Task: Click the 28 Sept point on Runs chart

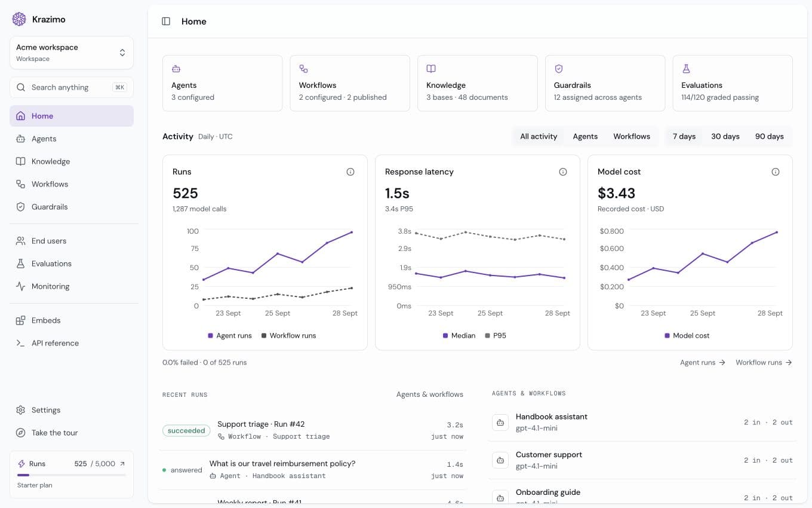Action: (351, 232)
